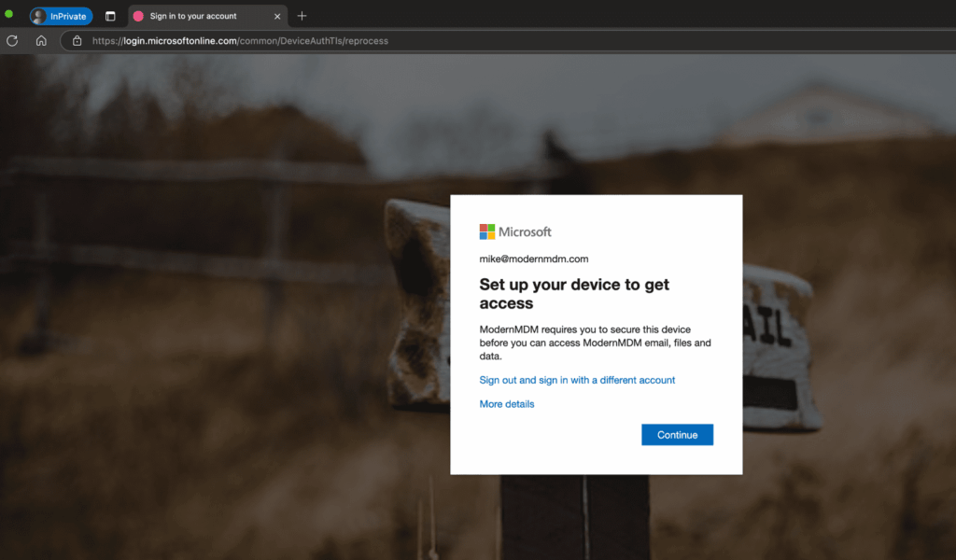The width and height of the screenshot is (956, 560).
Task: Click the green macOS window button
Action: coord(9,14)
